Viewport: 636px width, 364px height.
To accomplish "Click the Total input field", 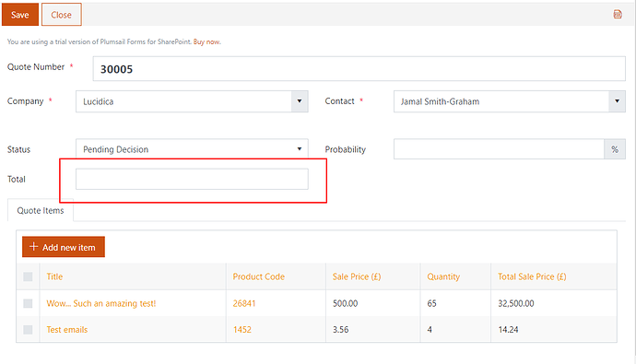I will [192, 179].
